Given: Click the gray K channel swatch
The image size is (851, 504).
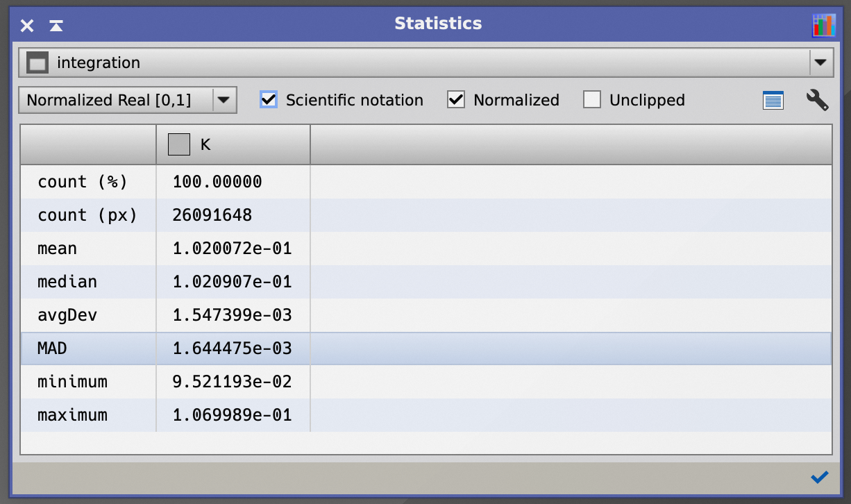Looking at the screenshot, I should 179,144.
